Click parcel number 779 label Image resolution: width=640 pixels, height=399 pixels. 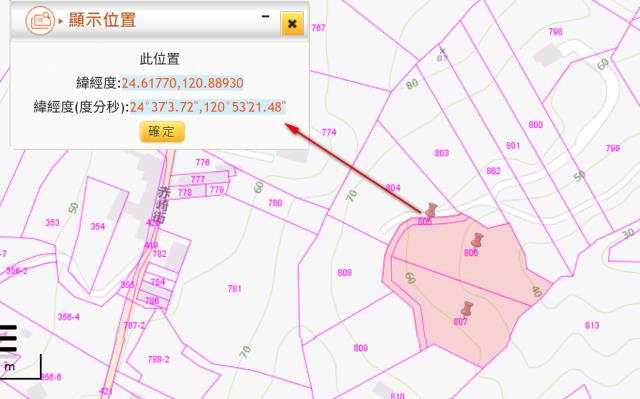pos(217,190)
